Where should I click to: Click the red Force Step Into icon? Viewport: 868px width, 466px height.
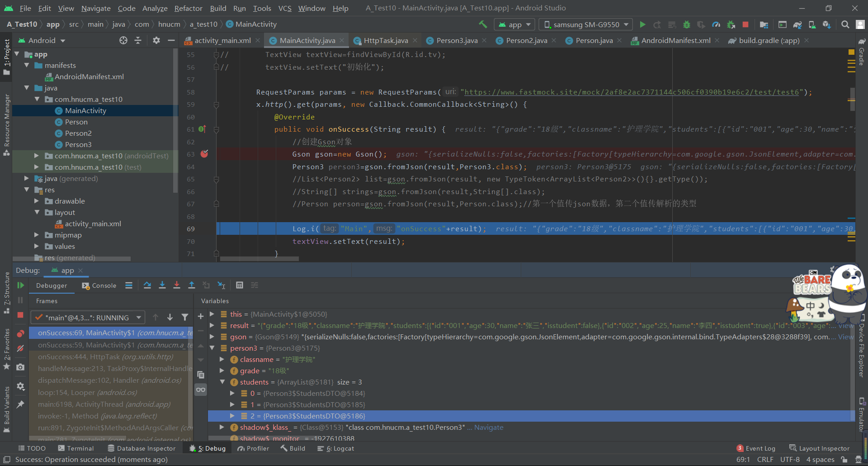177,285
